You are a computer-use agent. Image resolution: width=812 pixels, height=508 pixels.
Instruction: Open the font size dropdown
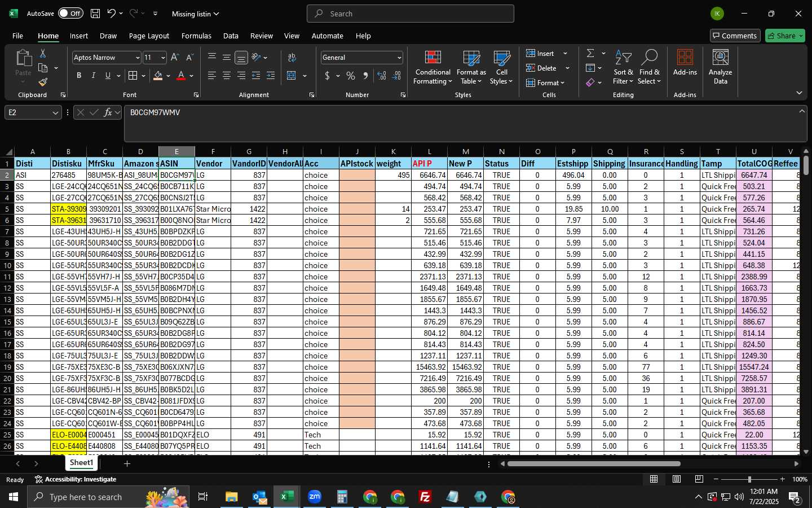(x=163, y=58)
